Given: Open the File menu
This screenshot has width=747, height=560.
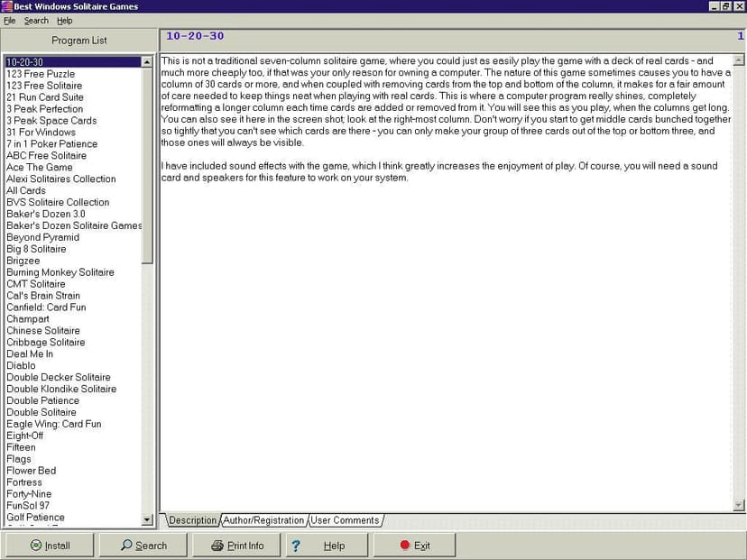Looking at the screenshot, I should (x=10, y=21).
